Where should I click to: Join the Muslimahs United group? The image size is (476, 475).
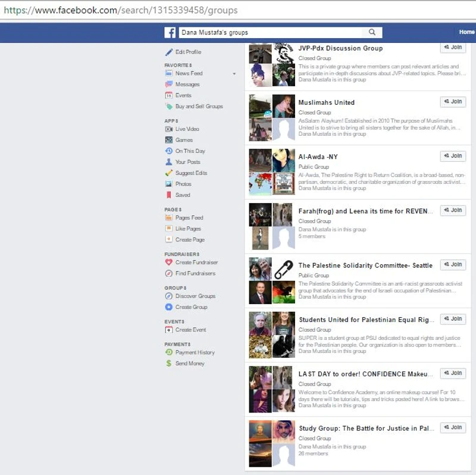click(x=453, y=101)
